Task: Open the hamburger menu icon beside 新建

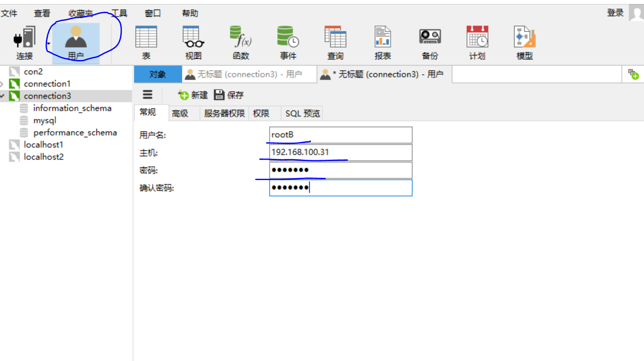Action: (x=147, y=94)
